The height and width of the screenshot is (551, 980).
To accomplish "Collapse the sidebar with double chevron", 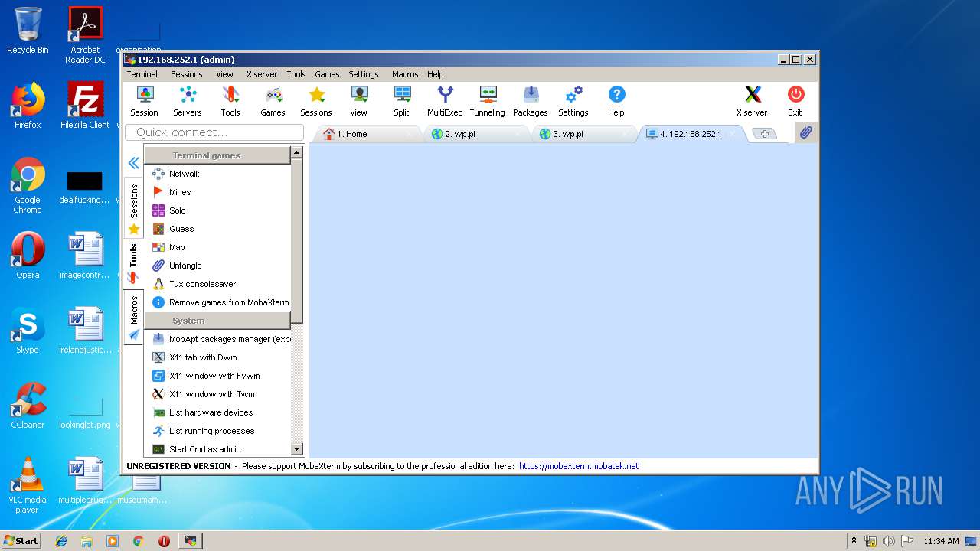I will pos(133,162).
